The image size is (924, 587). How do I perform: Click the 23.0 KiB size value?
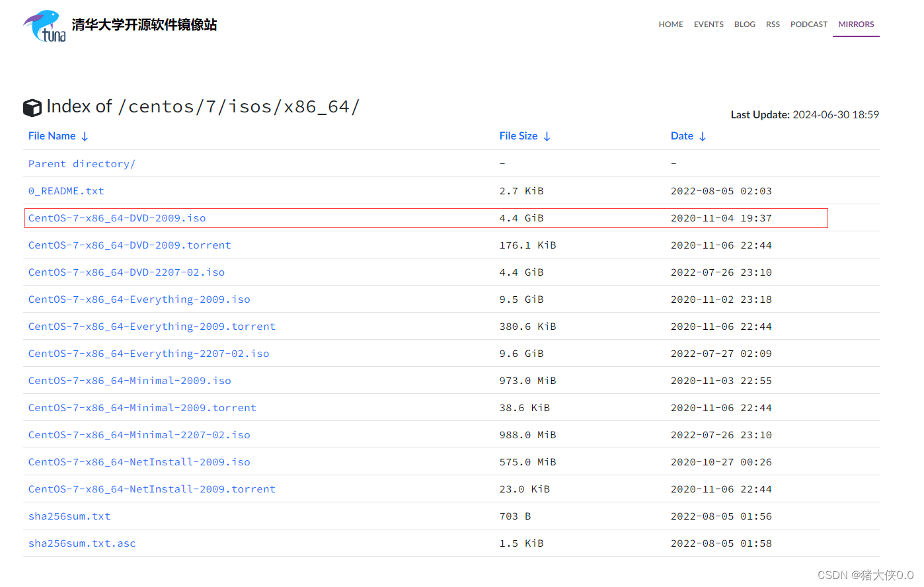pos(525,489)
